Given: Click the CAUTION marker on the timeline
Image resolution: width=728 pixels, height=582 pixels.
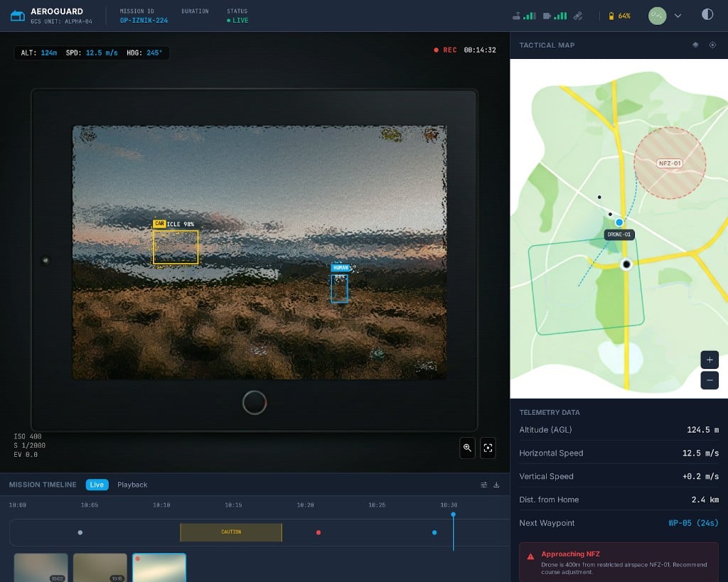Looking at the screenshot, I should tap(230, 532).
